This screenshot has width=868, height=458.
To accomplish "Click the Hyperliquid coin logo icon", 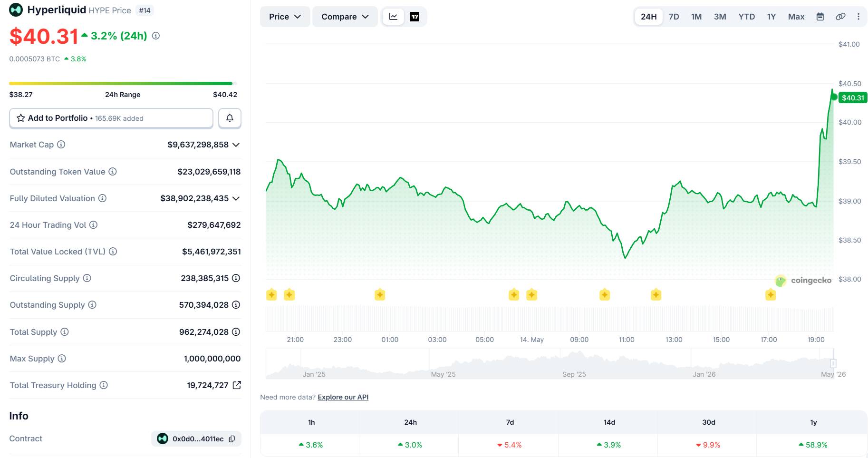I will (x=16, y=10).
